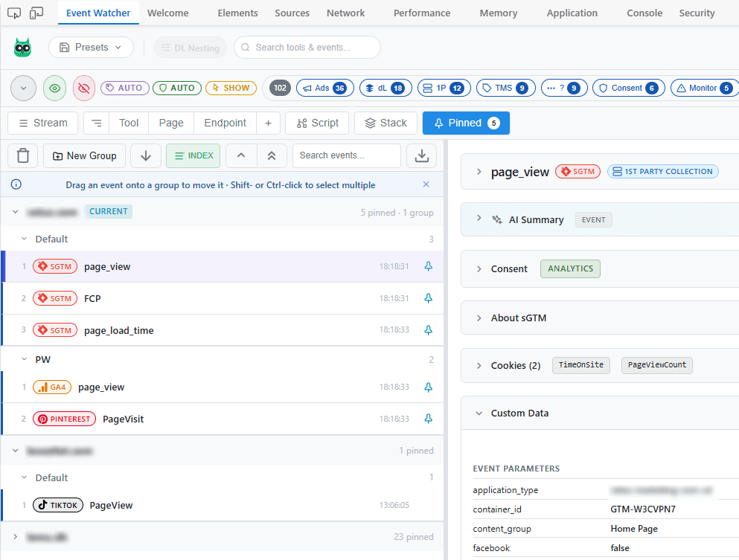Toggle the Ads 36 filter
739x560 pixels.
[x=325, y=88]
